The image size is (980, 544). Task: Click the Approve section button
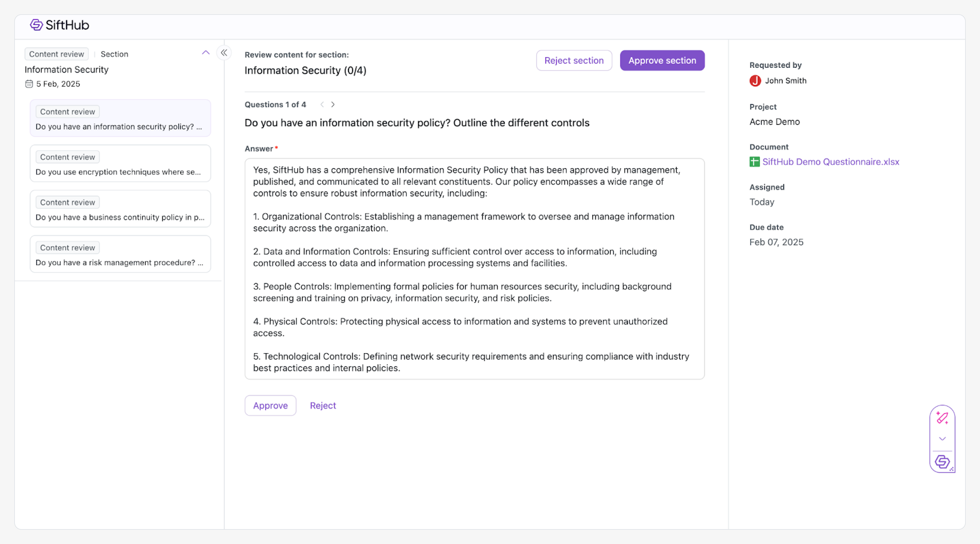(x=662, y=60)
